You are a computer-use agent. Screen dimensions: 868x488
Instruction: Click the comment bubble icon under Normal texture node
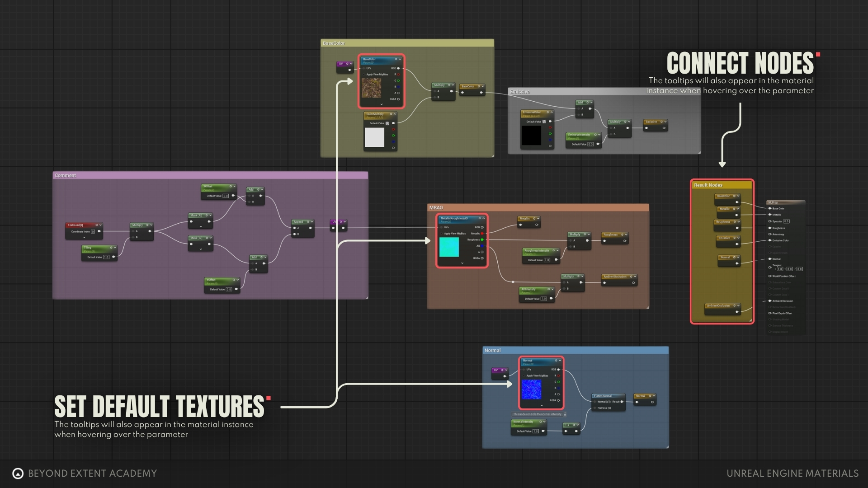[x=565, y=414]
